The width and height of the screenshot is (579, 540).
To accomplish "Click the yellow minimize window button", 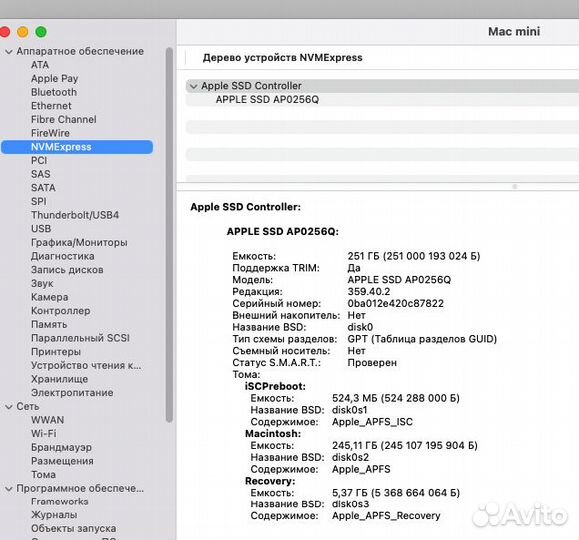I will 23,32.
